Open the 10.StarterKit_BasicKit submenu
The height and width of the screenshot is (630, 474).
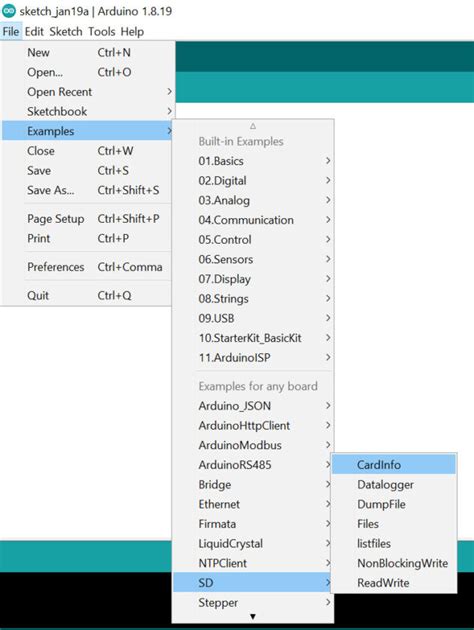253,338
